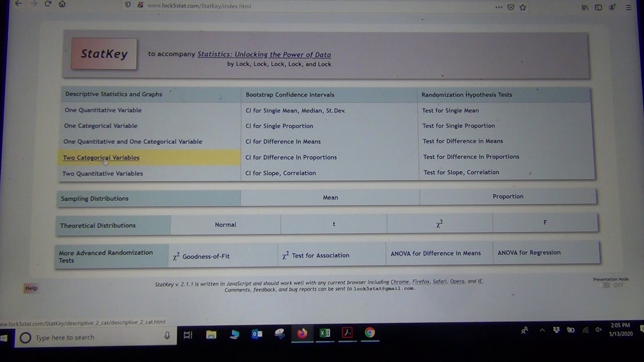Open File Explorer from the taskbar

tap(211, 334)
